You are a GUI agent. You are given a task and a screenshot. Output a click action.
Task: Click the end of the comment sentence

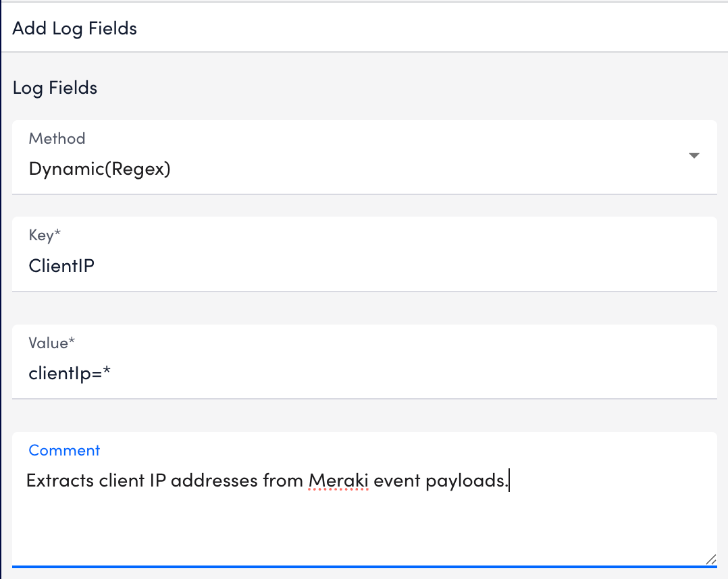click(x=510, y=480)
